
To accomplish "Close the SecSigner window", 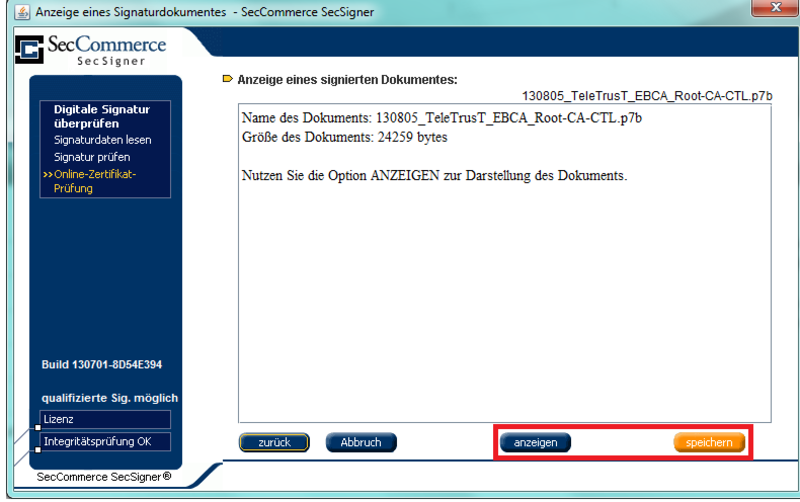I will tap(775, 8).
